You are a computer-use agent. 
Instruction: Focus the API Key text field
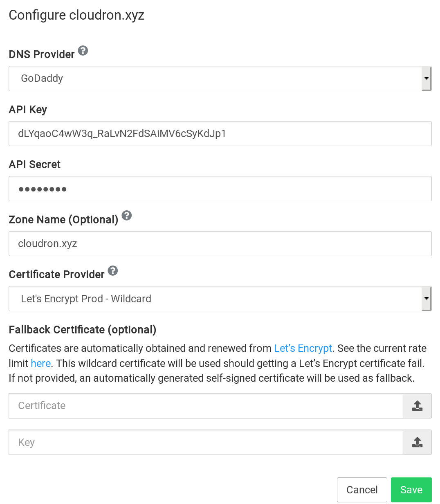(x=220, y=134)
